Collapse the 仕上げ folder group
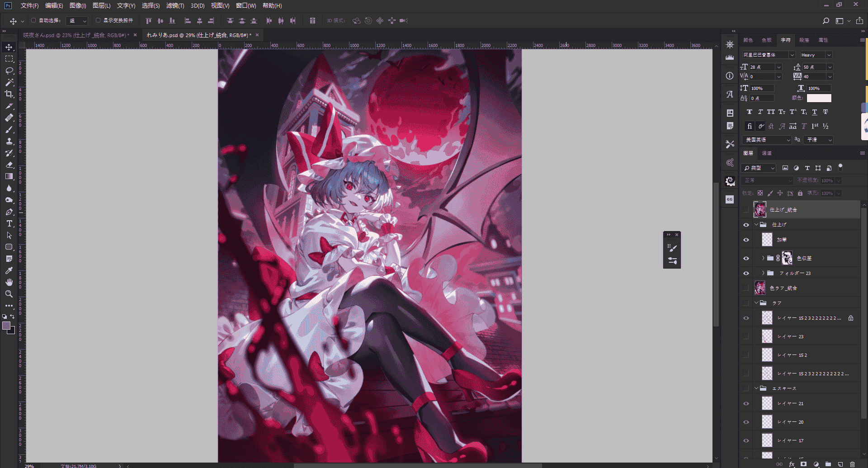The width and height of the screenshot is (868, 468). (756, 224)
